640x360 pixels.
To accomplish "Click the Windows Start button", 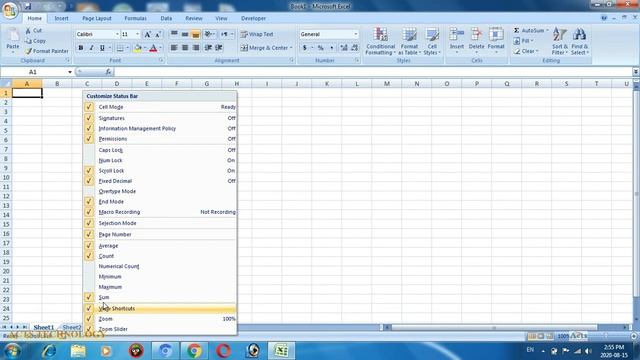I will [12, 351].
